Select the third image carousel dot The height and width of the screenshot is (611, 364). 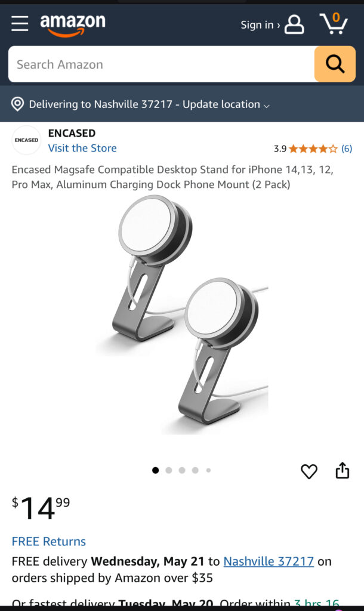[x=182, y=470]
